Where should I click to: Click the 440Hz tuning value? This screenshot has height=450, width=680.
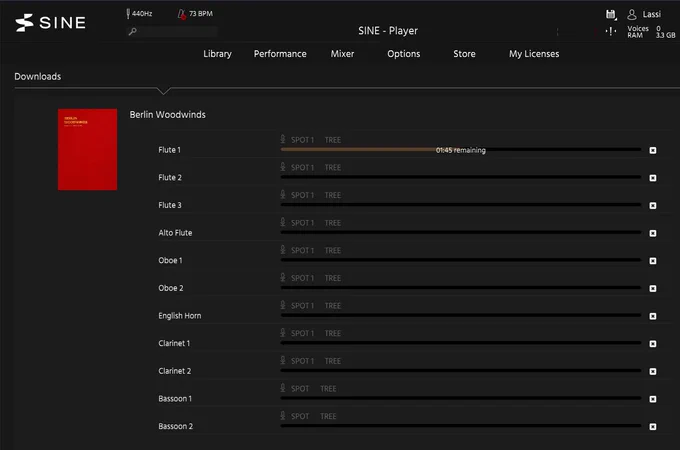(142, 14)
